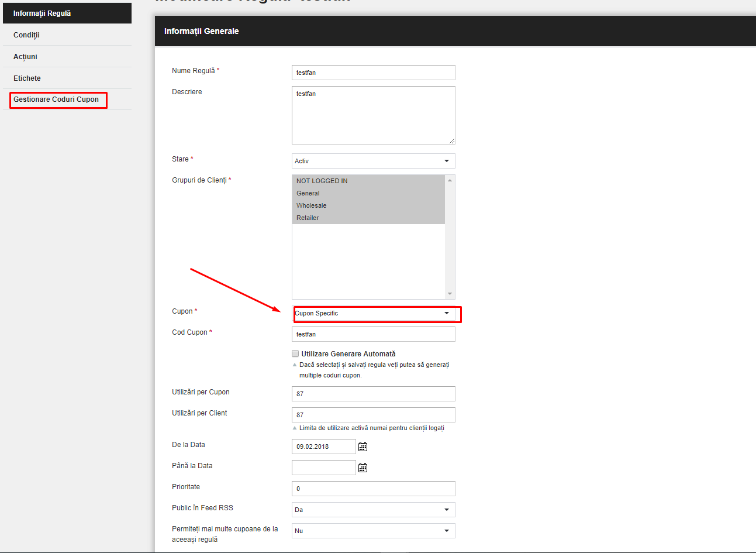Open the calendar picker for De la Data
The height and width of the screenshot is (553, 756).
[363, 446]
